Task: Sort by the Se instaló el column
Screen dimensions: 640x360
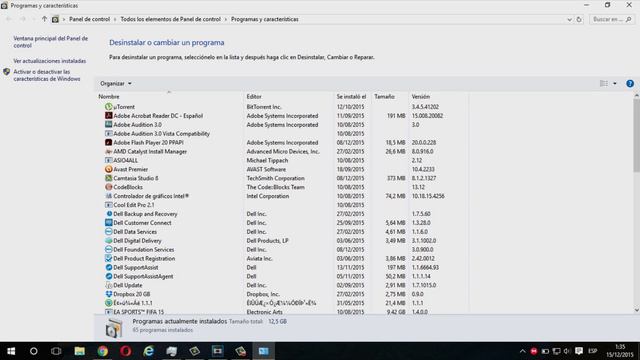Action: (x=351, y=97)
